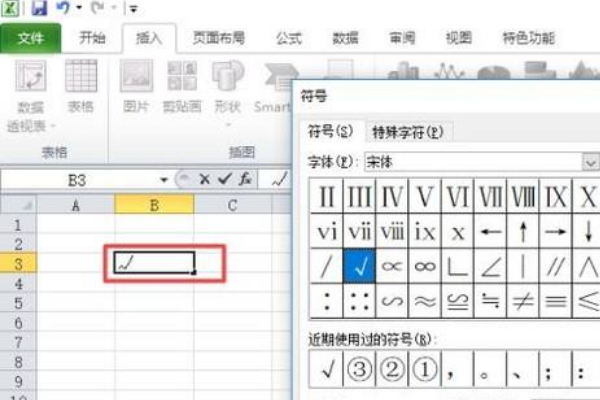This screenshot has height=400, width=600.
Task: Select column A header
Action: click(76, 205)
